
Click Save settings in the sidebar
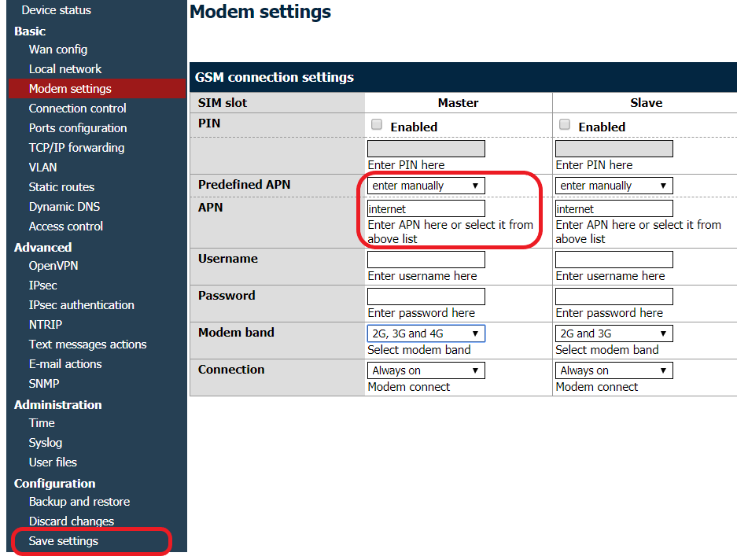(x=64, y=541)
